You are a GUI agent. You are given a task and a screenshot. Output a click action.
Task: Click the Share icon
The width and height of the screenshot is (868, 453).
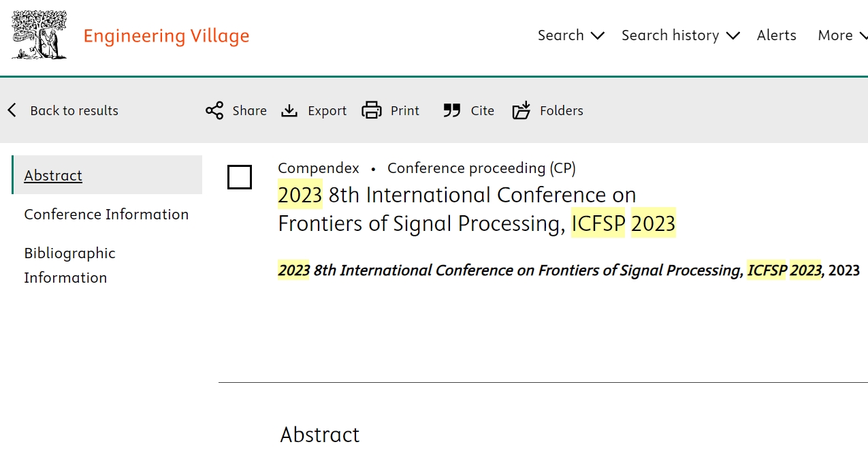point(214,110)
